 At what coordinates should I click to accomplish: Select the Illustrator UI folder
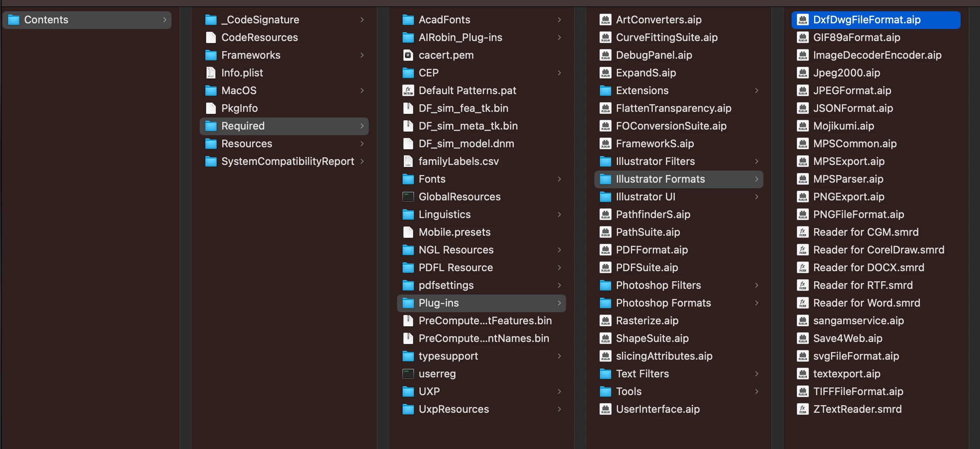[x=645, y=197]
